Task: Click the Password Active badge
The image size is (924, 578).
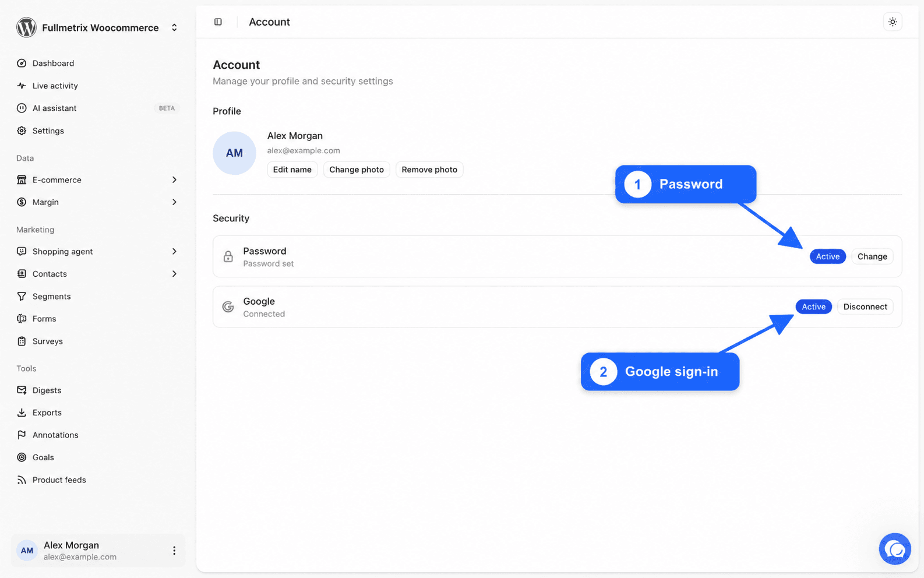Action: [x=827, y=256]
